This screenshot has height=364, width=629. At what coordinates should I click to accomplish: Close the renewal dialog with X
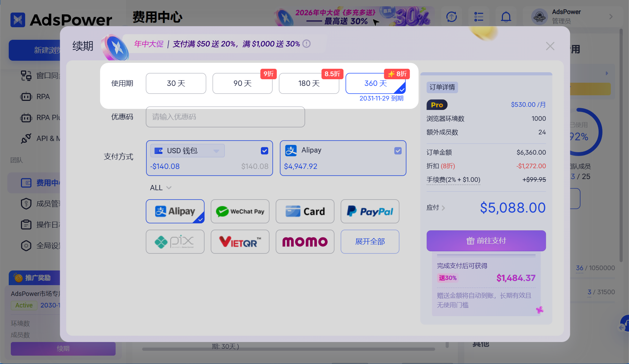(x=550, y=46)
